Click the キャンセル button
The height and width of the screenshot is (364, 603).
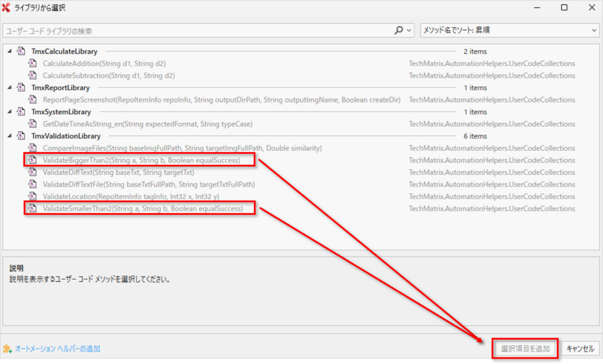[580, 349]
